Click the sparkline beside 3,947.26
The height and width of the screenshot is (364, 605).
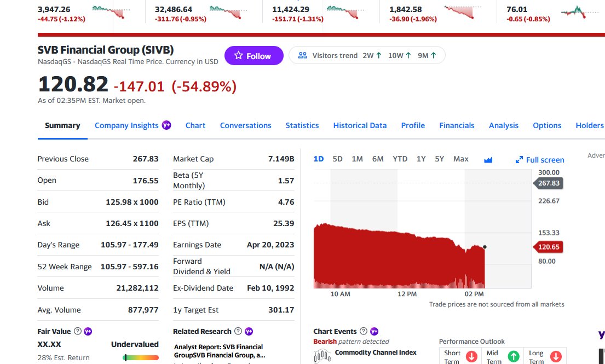tap(111, 13)
